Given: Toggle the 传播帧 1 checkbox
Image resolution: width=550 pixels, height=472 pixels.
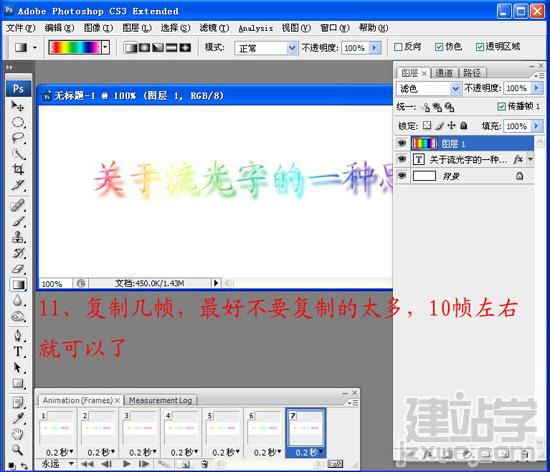Looking at the screenshot, I should (501, 106).
